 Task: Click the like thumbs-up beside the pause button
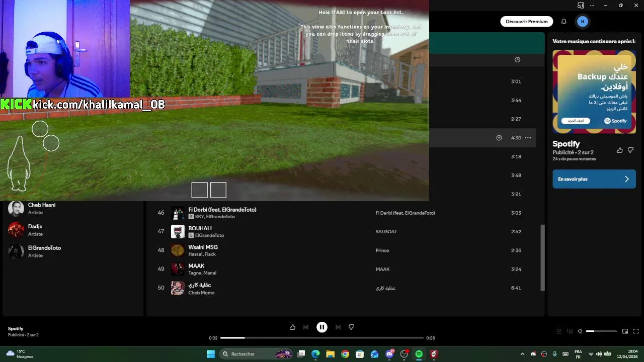click(x=292, y=327)
